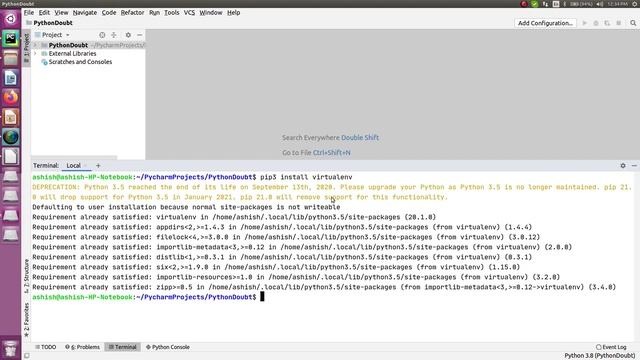640x360 pixels.
Task: Click the Run play icon in toolbar
Action: click(584, 23)
